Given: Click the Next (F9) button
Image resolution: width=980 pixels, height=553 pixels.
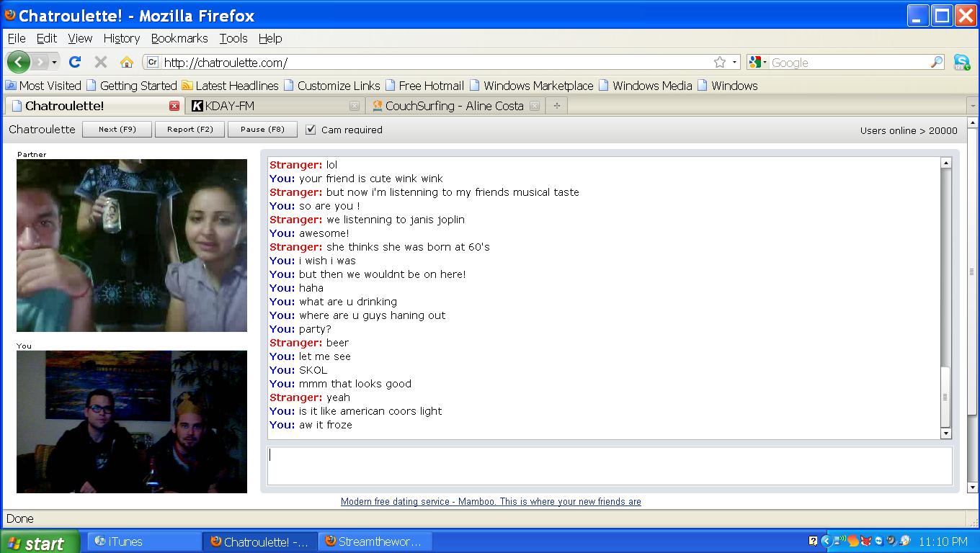Looking at the screenshot, I should click(x=117, y=130).
